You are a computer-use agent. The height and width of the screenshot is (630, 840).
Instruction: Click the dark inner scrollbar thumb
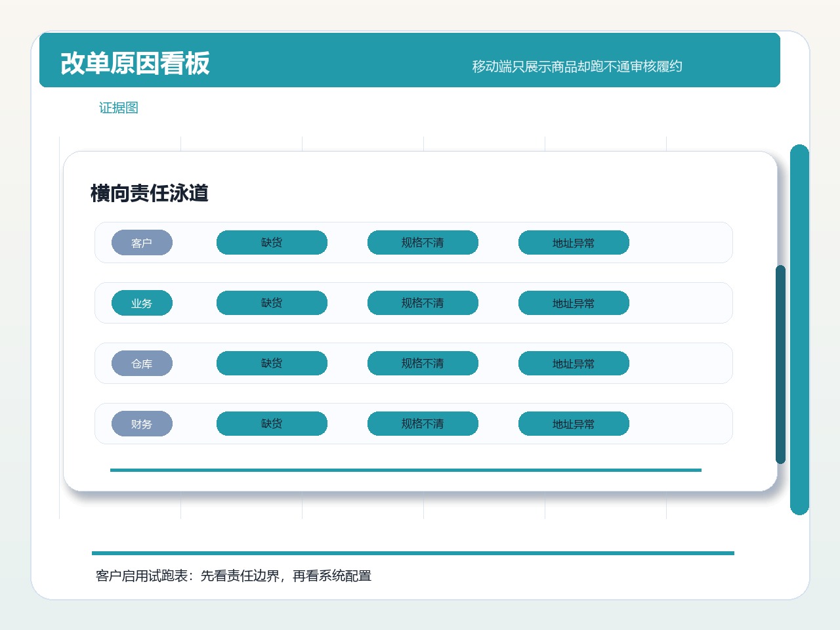coord(780,364)
